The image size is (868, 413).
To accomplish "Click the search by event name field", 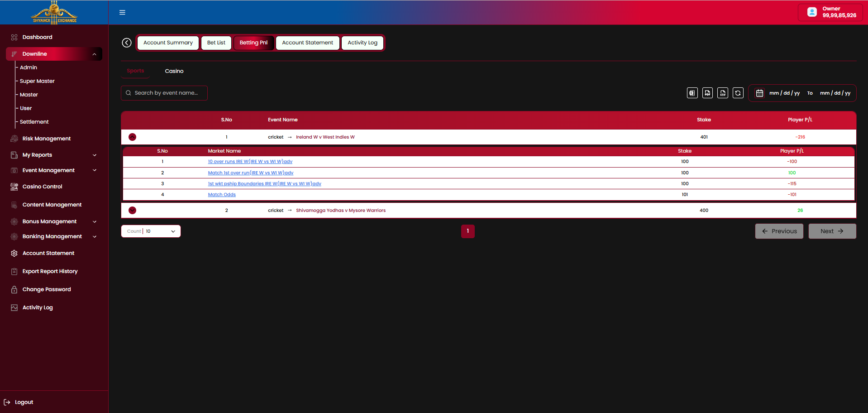I will (164, 93).
